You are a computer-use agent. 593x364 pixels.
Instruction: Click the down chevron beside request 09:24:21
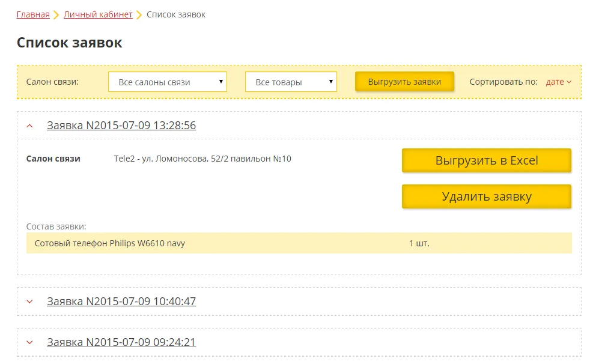[30, 342]
